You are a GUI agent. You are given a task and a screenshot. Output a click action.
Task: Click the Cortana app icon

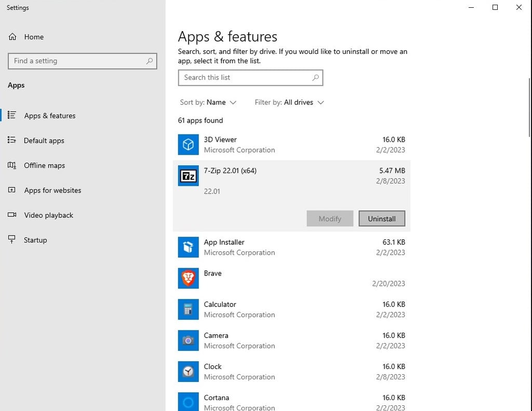pyautogui.click(x=188, y=402)
